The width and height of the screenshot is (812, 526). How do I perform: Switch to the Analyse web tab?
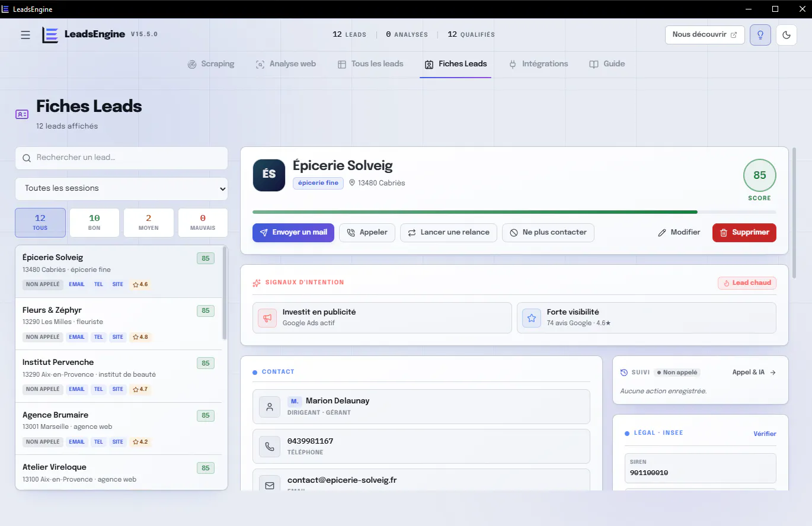(286, 64)
